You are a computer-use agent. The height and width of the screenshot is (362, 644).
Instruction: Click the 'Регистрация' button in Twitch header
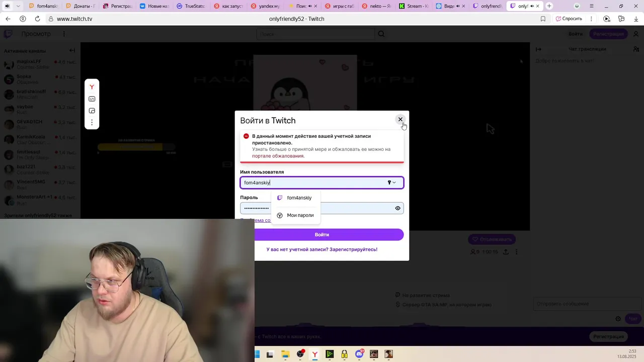[608, 34]
